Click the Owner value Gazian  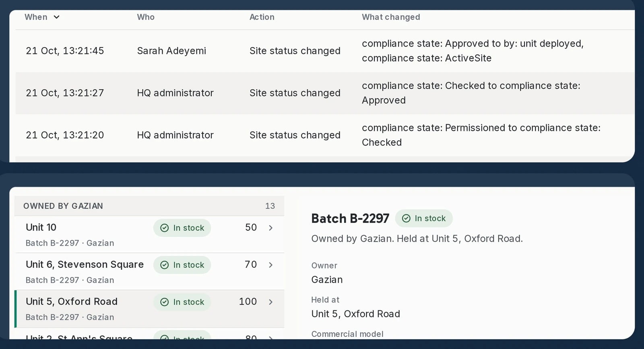pyautogui.click(x=327, y=279)
